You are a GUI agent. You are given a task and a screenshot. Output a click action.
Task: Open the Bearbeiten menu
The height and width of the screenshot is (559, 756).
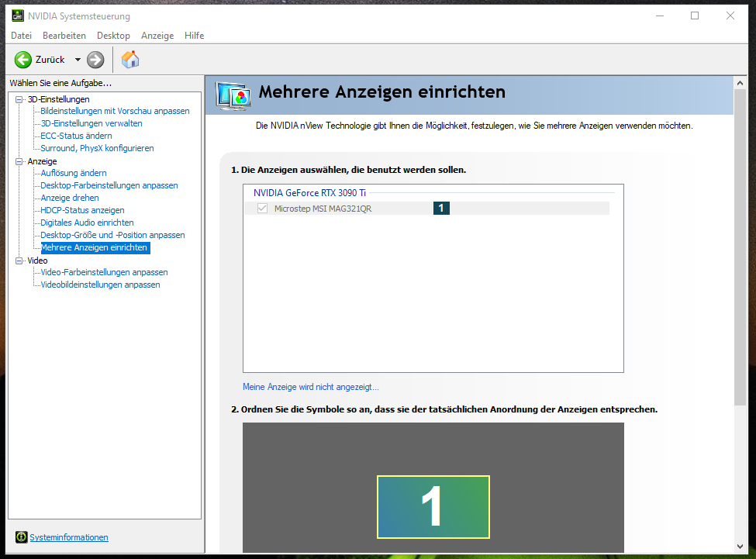[x=64, y=36]
